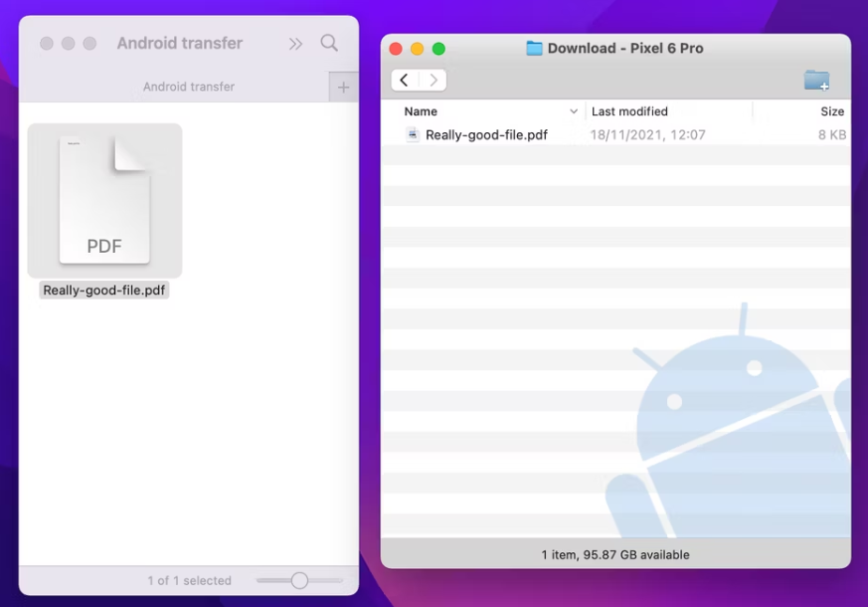
Task: Select the Really-good-file.pdf PDF thumbnail
Action: (x=104, y=200)
